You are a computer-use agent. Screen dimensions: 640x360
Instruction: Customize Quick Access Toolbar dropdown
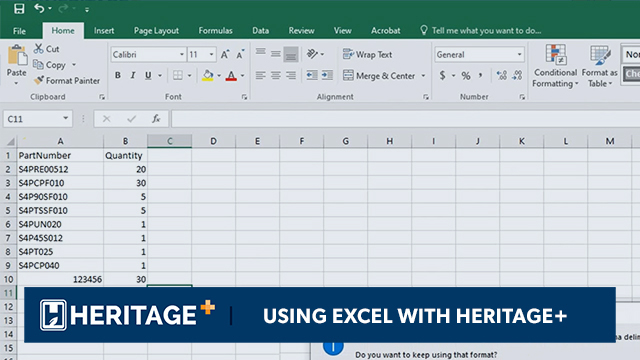tap(87, 9)
